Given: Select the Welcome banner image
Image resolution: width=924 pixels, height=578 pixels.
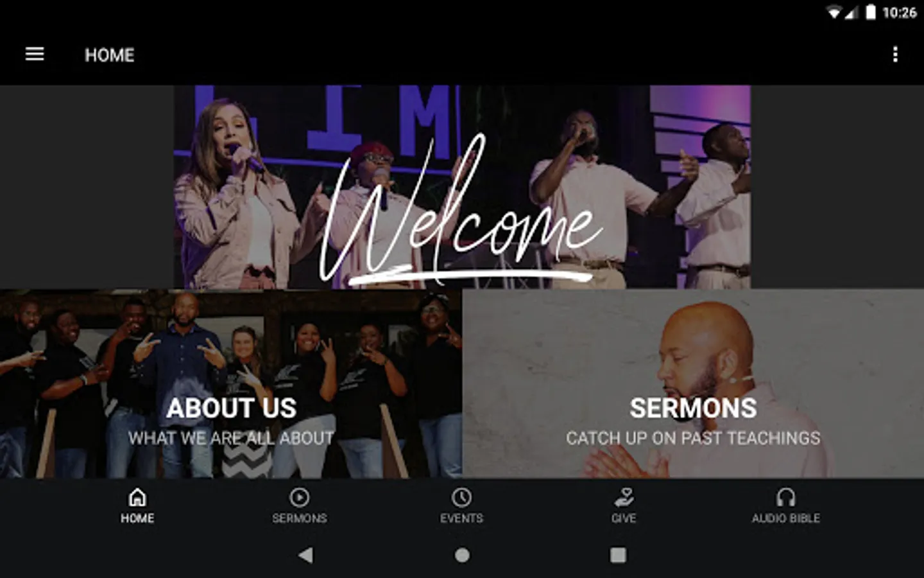Looking at the screenshot, I should [462, 187].
